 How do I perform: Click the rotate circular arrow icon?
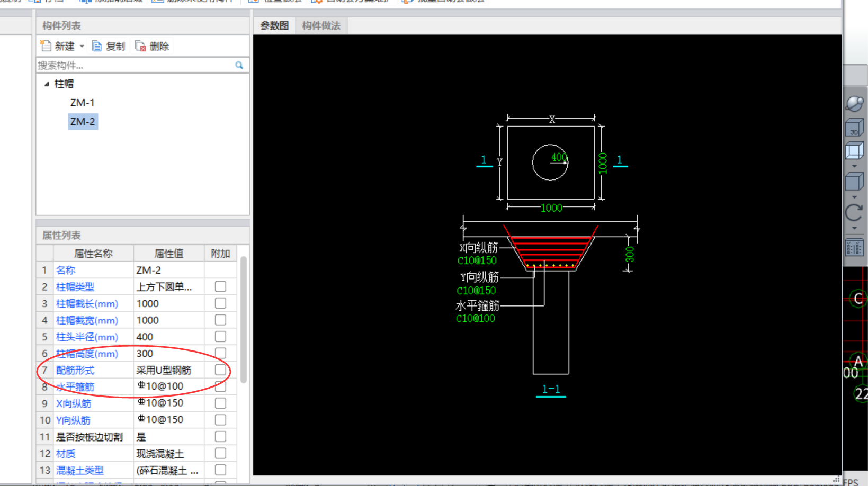854,213
